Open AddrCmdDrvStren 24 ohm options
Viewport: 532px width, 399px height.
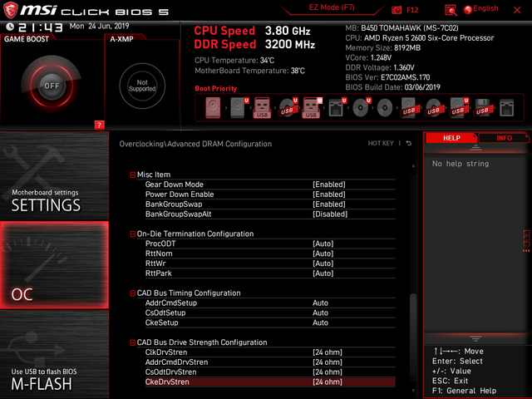coord(328,362)
